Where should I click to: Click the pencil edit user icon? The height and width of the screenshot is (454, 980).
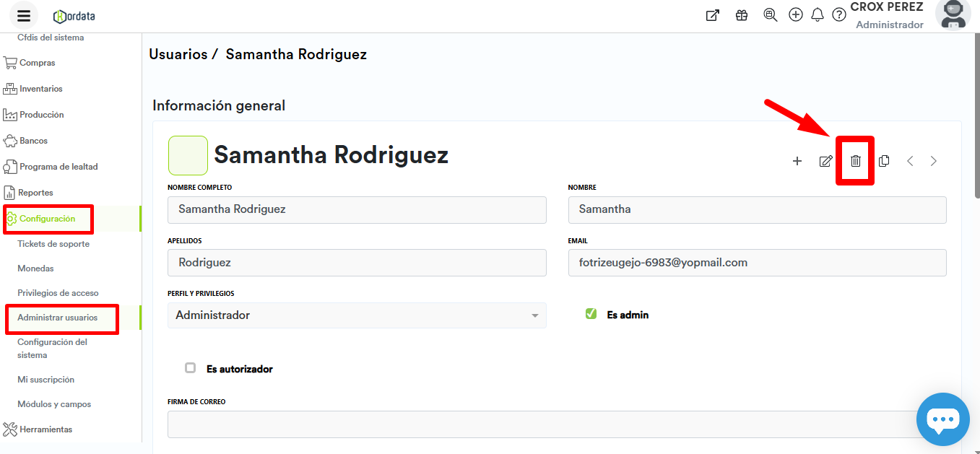[x=825, y=161]
